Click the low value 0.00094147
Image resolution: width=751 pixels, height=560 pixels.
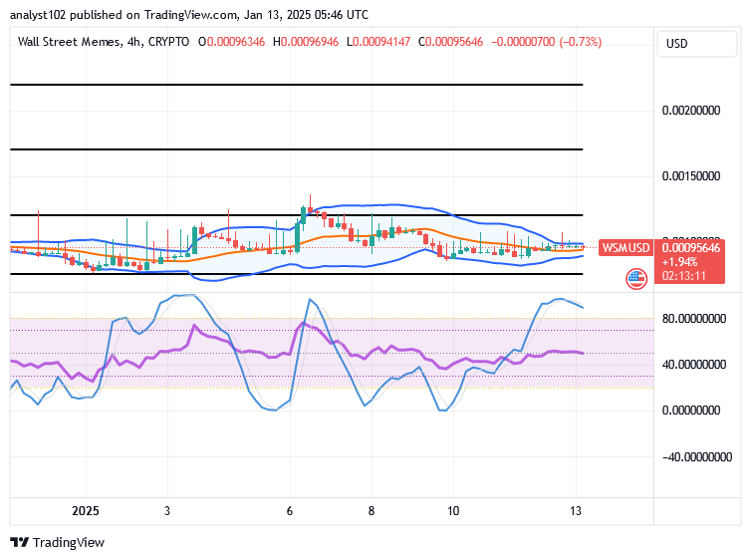[x=381, y=42]
